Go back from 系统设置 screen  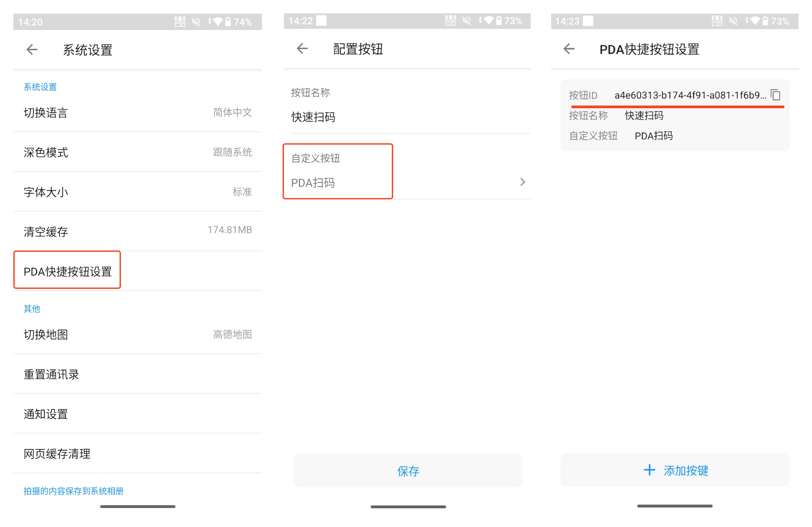(32, 50)
